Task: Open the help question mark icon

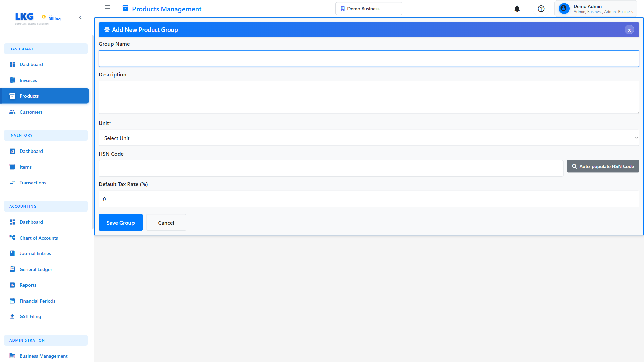Action: click(x=541, y=9)
